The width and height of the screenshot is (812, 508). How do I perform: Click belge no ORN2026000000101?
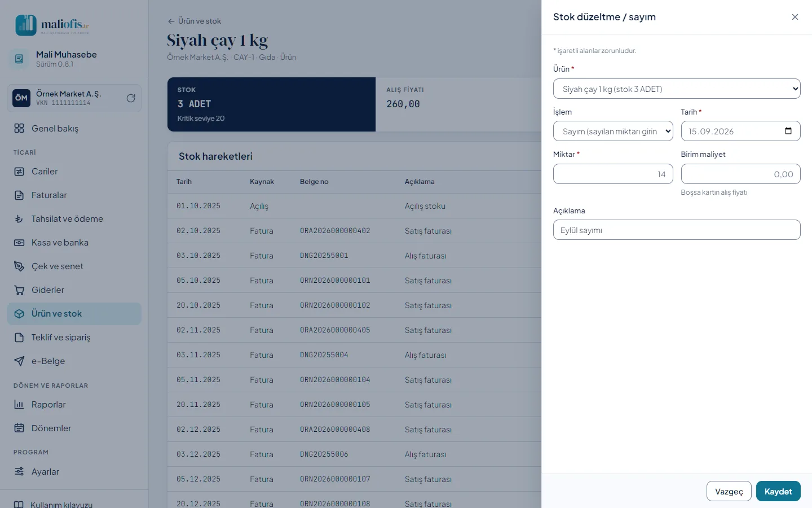point(335,281)
